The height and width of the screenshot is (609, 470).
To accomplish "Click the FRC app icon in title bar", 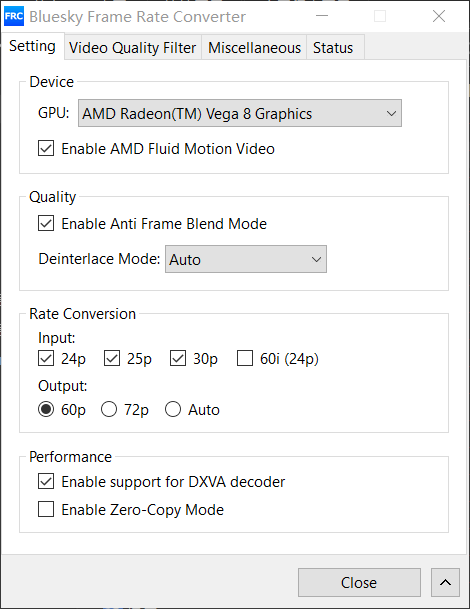I will coord(14,16).
